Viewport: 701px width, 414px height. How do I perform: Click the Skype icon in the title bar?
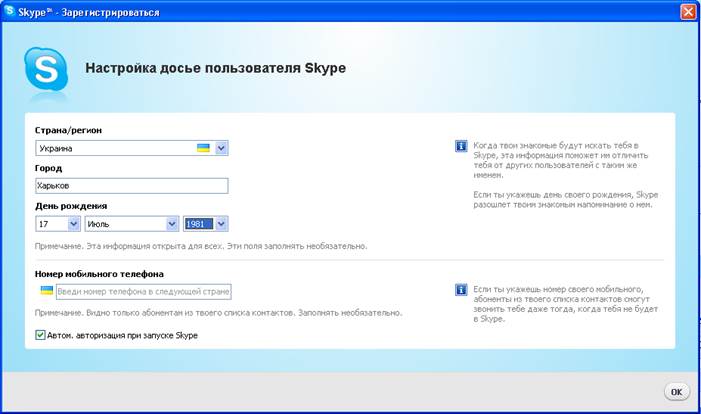11,11
